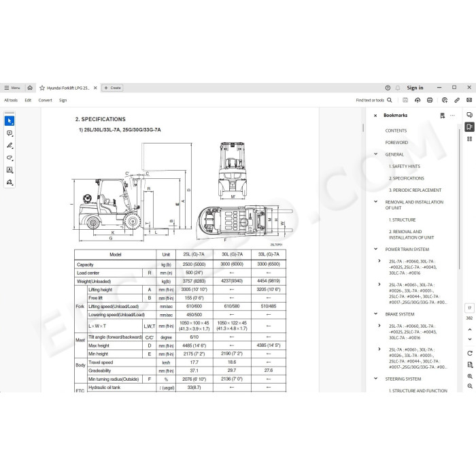476x476 pixels.
Task: Close the Bookmarks panel
Action: pos(375,116)
